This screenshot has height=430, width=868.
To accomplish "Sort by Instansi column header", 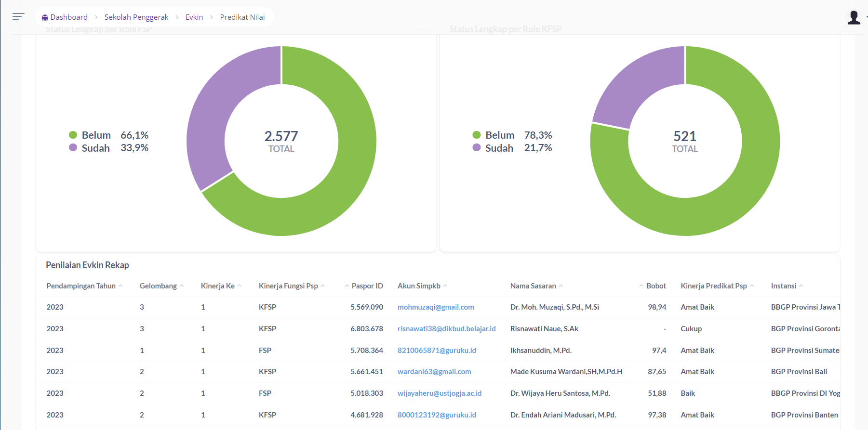I will click(x=787, y=286).
